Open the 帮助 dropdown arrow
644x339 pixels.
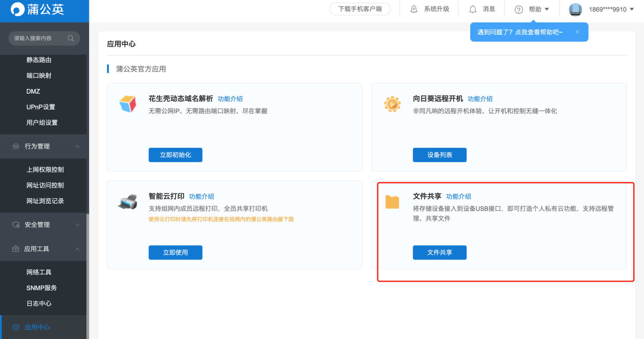547,9
